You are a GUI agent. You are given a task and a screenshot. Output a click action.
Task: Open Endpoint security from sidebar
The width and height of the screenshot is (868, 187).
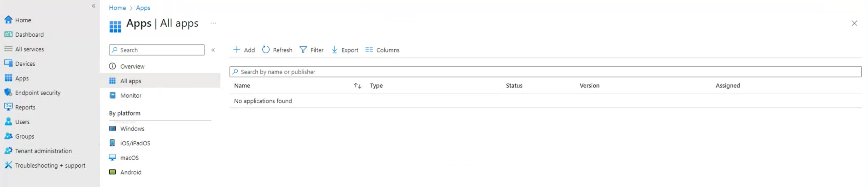pos(38,93)
